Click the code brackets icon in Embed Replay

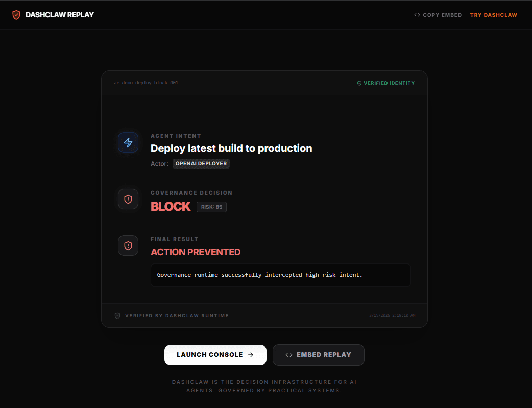pyautogui.click(x=289, y=355)
